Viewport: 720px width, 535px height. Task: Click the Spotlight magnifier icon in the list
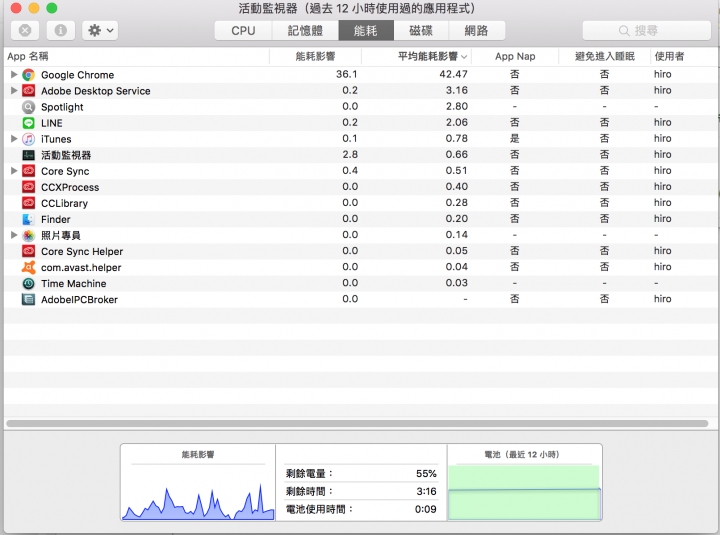(x=28, y=107)
